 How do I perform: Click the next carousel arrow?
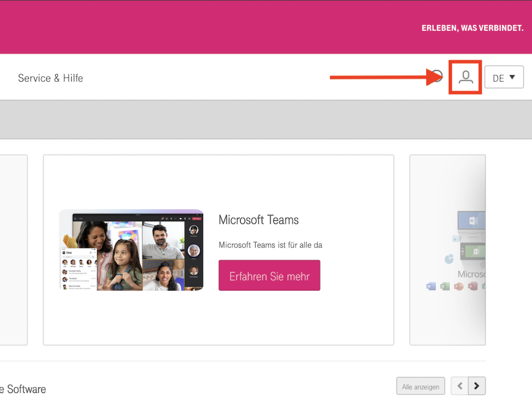[476, 386]
